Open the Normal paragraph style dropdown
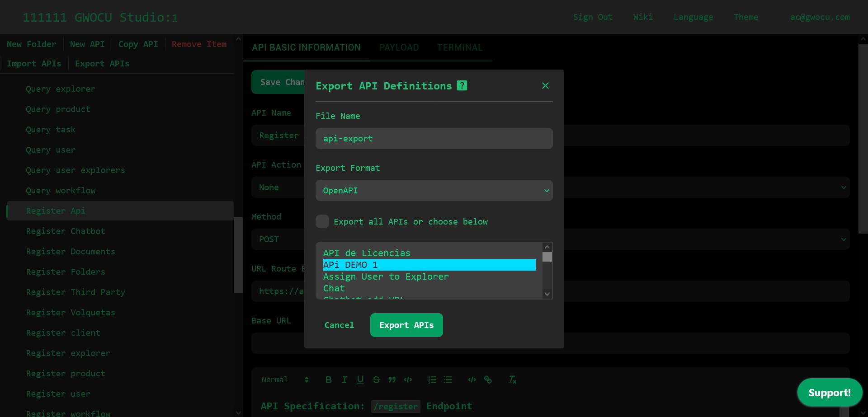 point(285,380)
